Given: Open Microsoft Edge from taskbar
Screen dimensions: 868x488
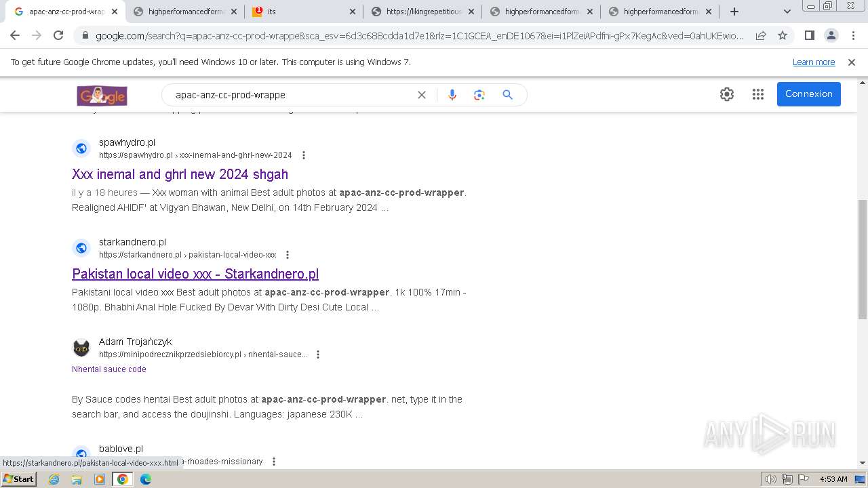Looking at the screenshot, I should (x=146, y=479).
